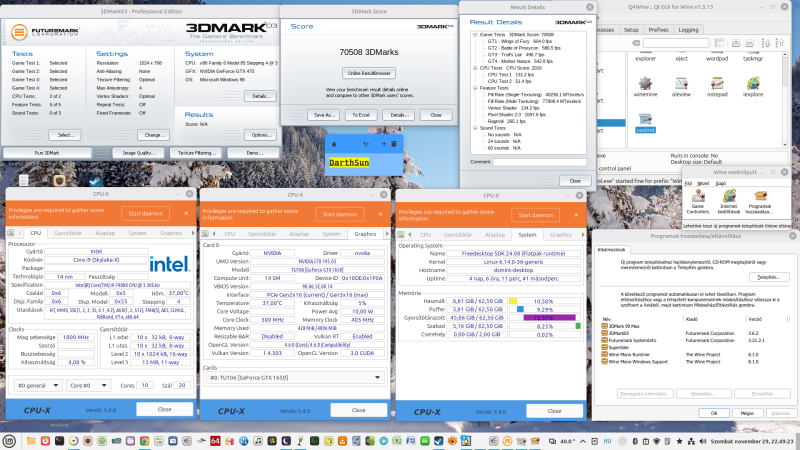Click the HU keyboard layout indicator
The image size is (800, 450).
[607, 441]
